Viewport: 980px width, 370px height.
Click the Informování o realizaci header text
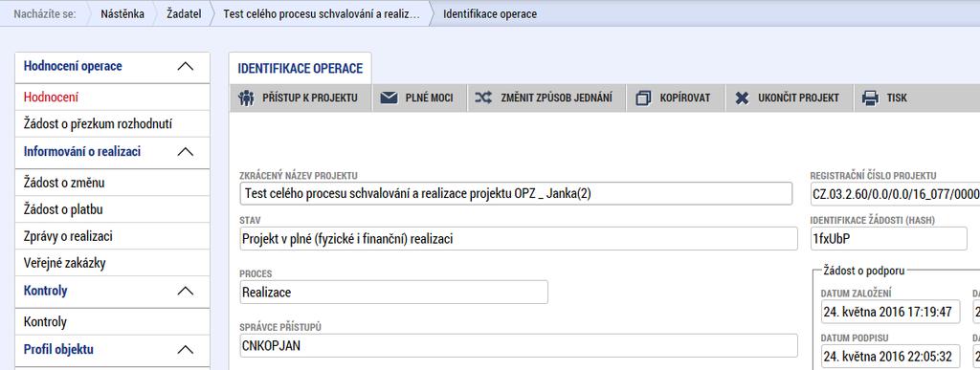tap(82, 152)
